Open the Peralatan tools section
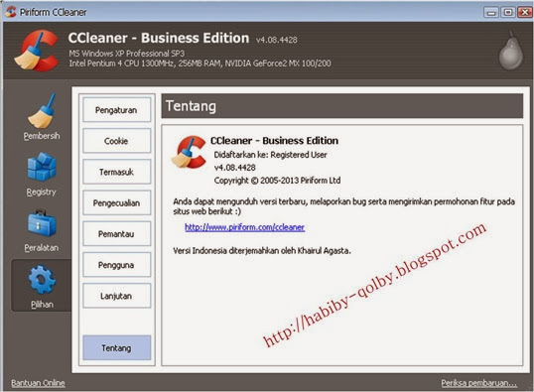Image resolution: width=534 pixels, height=392 pixels. click(42, 231)
